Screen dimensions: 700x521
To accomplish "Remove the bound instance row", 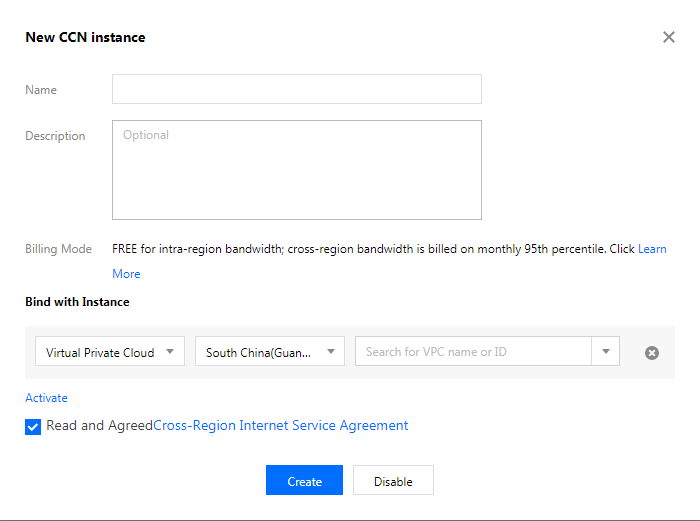I will coord(651,353).
